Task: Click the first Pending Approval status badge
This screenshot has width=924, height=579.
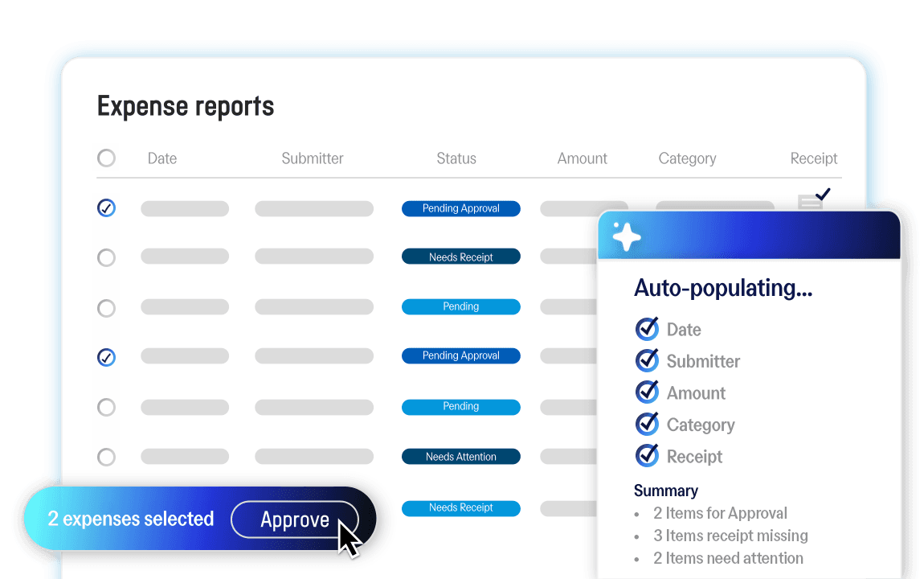Action: (461, 209)
